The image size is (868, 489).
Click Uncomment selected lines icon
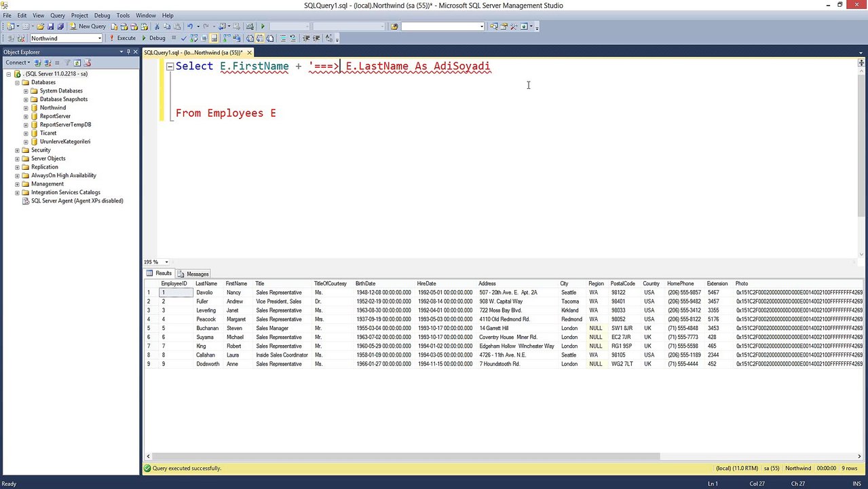coord(293,38)
